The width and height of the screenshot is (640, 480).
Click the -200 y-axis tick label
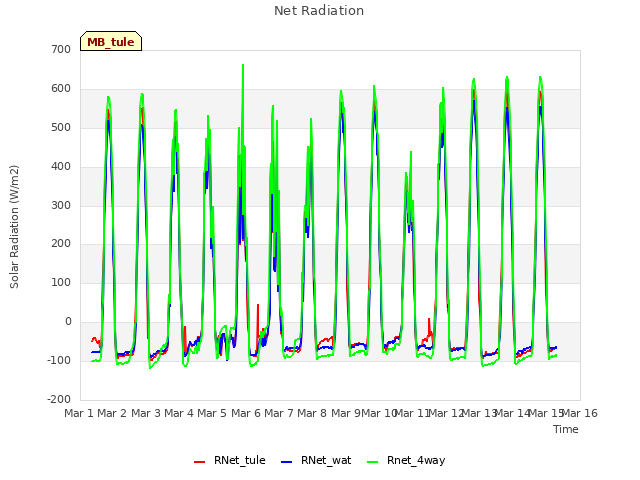click(59, 399)
